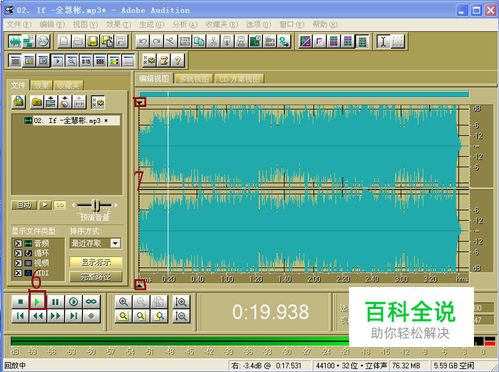Click the cyan horizontal zoom scroll bar above waveform

(304, 94)
